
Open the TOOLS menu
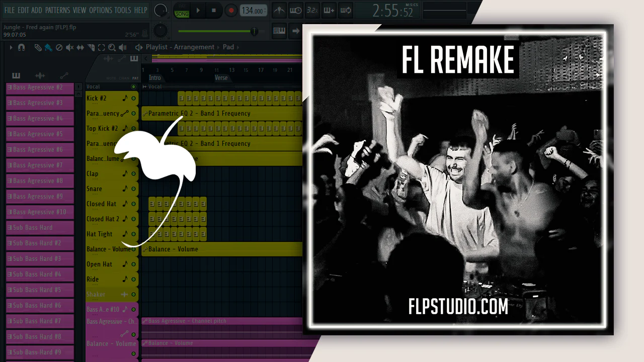pyautogui.click(x=123, y=10)
